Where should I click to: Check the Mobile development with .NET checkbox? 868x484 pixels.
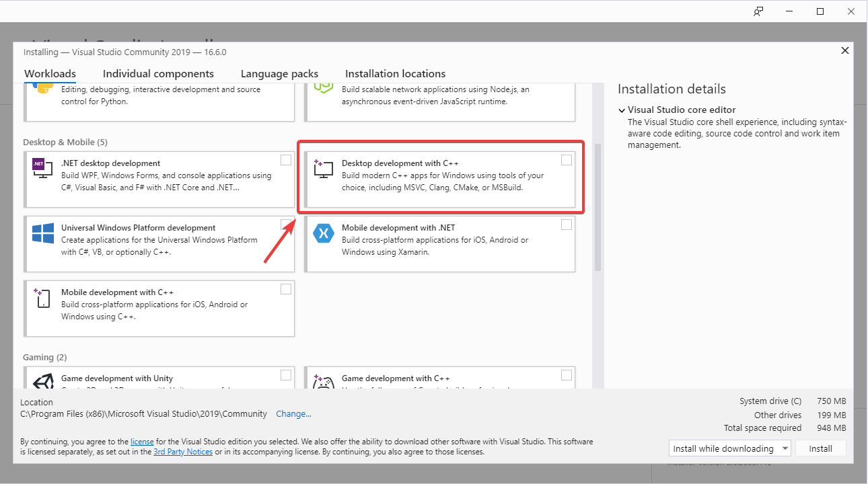(x=567, y=224)
